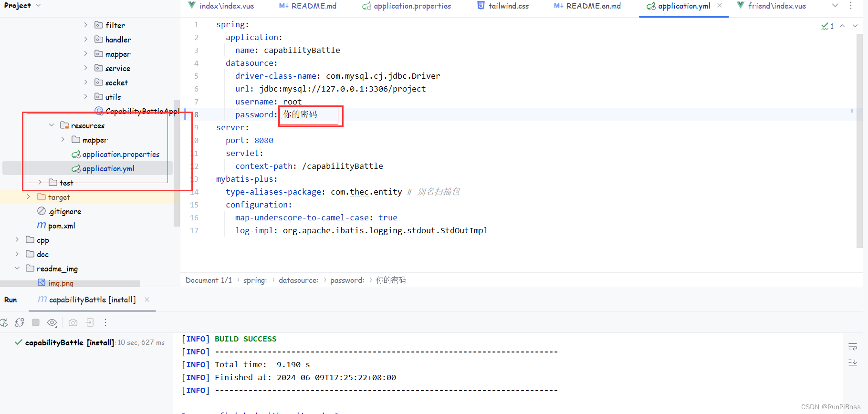Click the datasource: breadcrumb

point(298,280)
